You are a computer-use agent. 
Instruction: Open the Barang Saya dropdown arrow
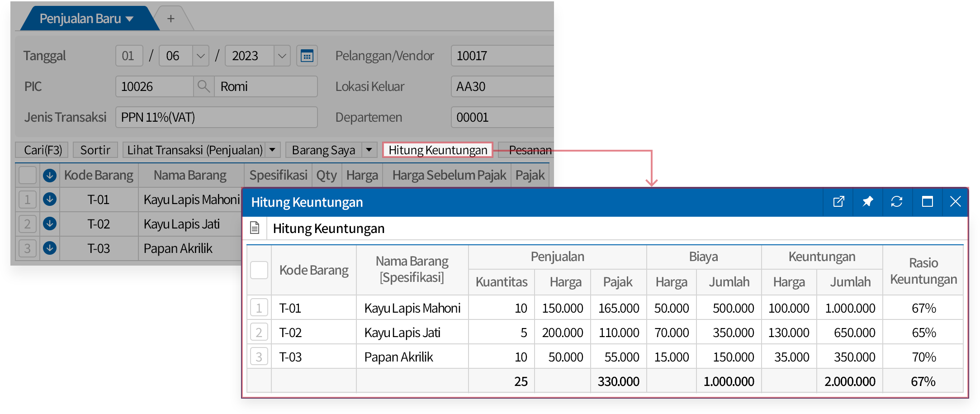click(369, 150)
